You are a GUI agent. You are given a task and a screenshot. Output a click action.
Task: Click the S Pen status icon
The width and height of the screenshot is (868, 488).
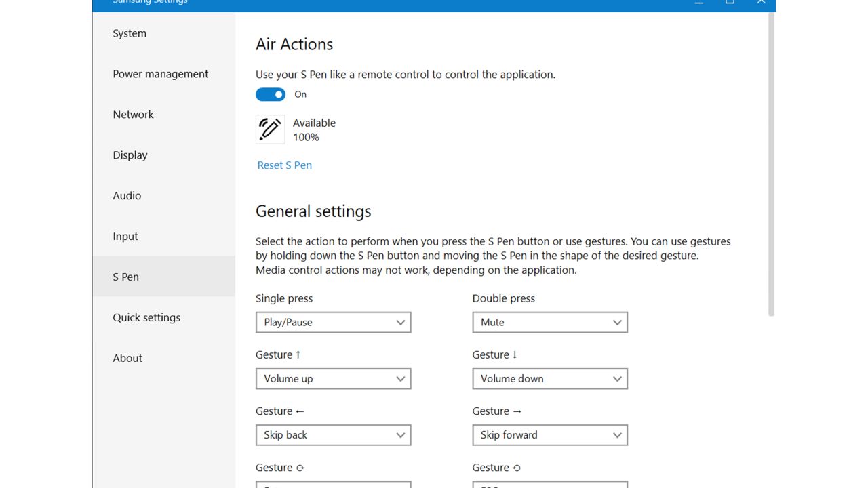click(270, 129)
